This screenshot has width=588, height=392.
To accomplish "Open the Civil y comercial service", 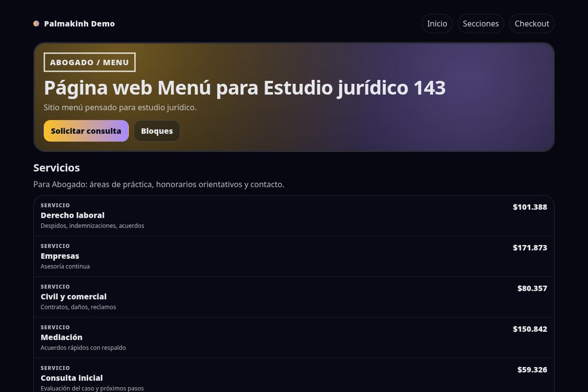I will (x=73, y=297).
